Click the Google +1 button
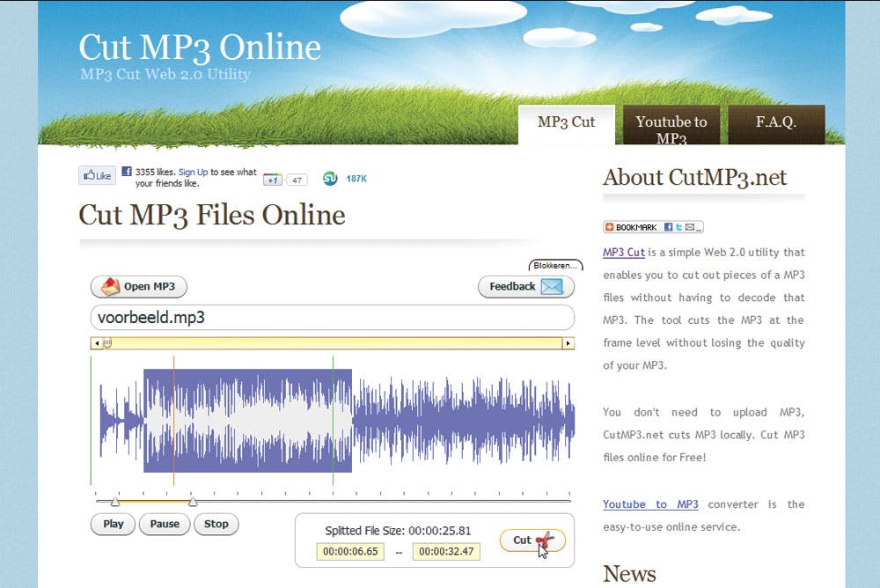Screen dimensions: 880x588 point(272,180)
